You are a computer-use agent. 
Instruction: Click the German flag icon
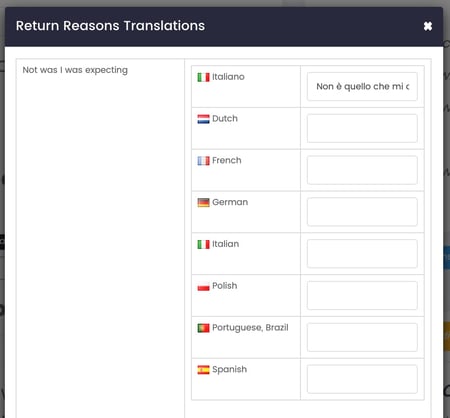click(x=203, y=203)
